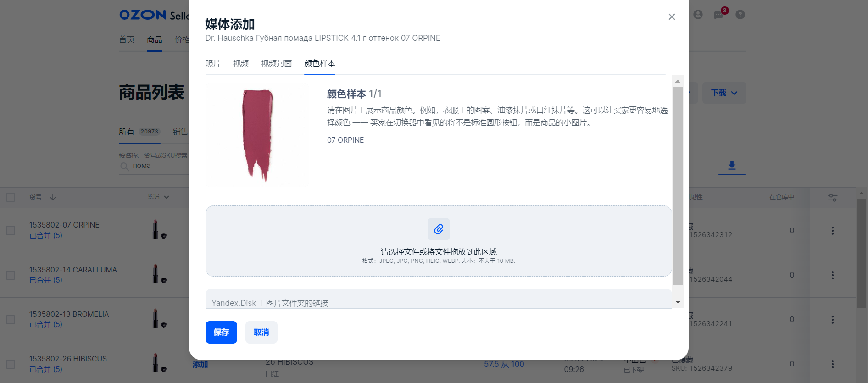Open 商品 in top navigation

(154, 40)
